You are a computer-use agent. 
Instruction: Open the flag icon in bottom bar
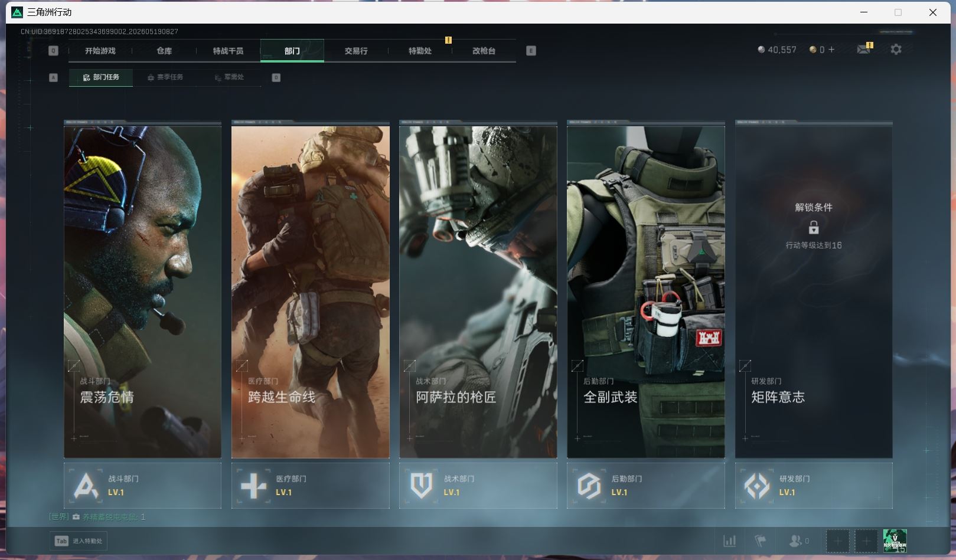[x=761, y=541]
